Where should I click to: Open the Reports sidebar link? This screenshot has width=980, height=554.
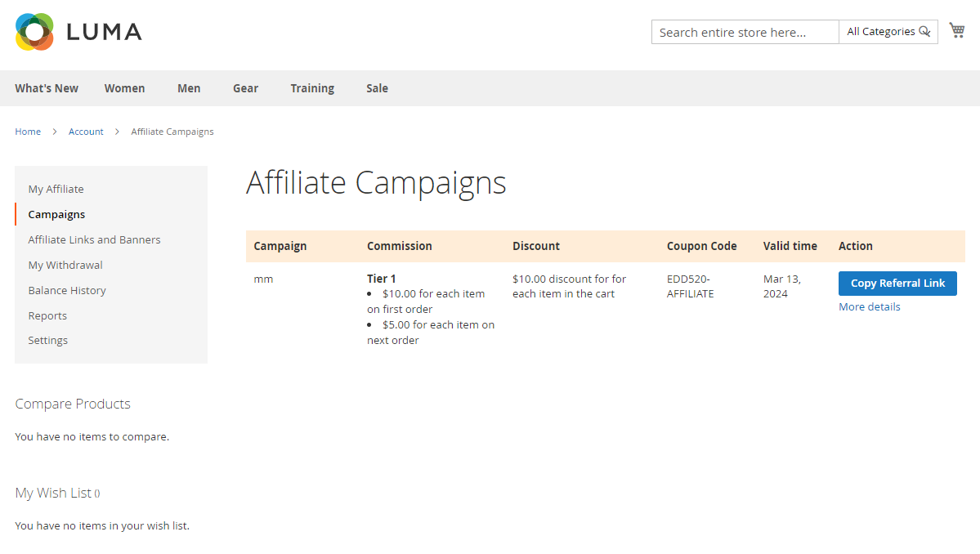click(x=47, y=315)
